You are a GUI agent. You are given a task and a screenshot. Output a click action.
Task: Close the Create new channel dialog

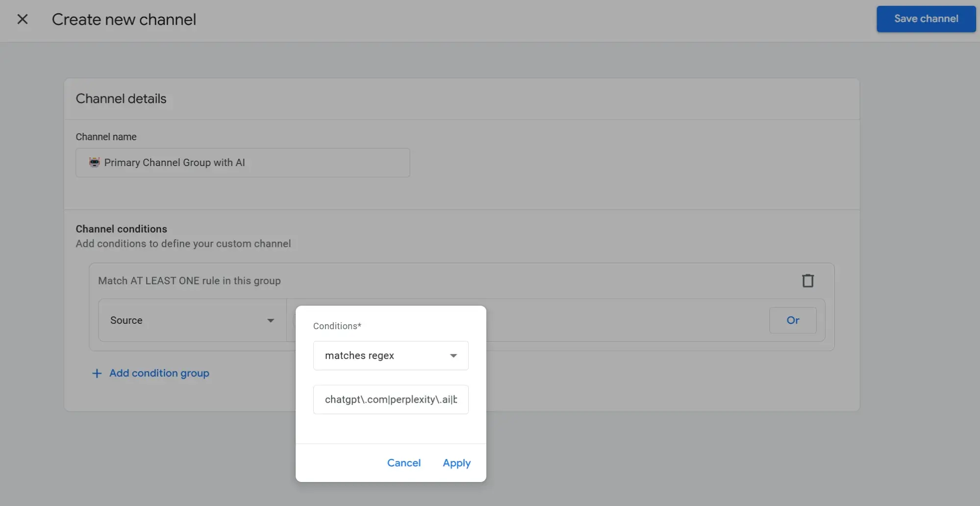[23, 19]
